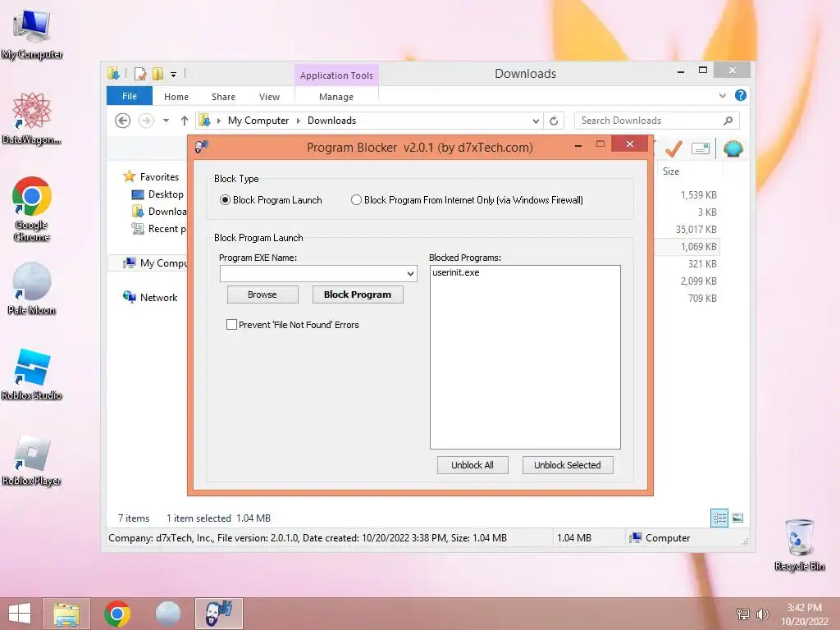
Task: Click the card-shaped toolbar icon beside the checkmark
Action: point(701,149)
